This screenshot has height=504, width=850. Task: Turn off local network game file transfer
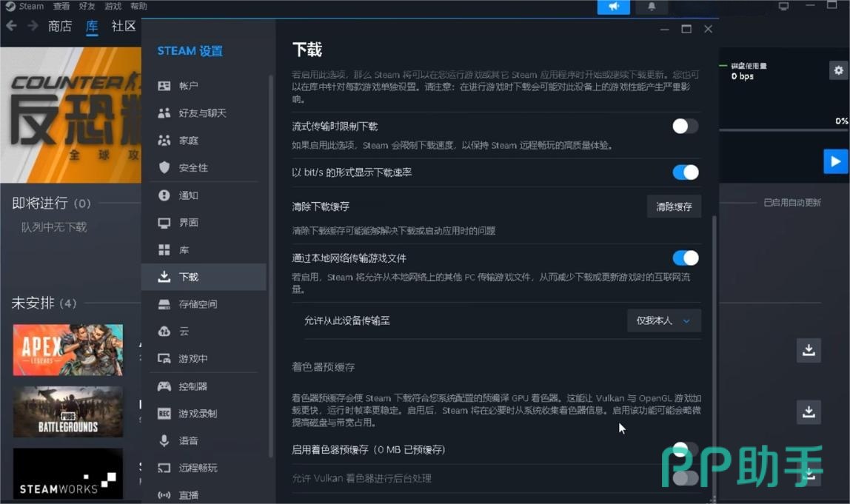685,258
